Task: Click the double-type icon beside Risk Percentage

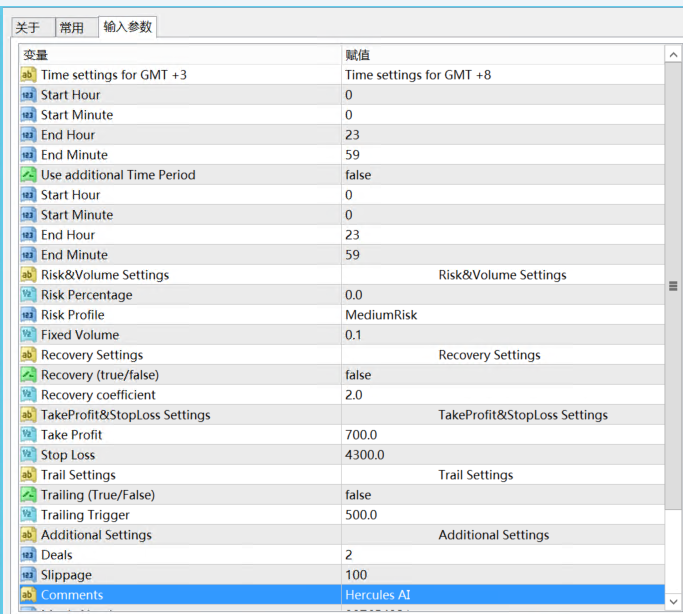Action: (x=28, y=295)
